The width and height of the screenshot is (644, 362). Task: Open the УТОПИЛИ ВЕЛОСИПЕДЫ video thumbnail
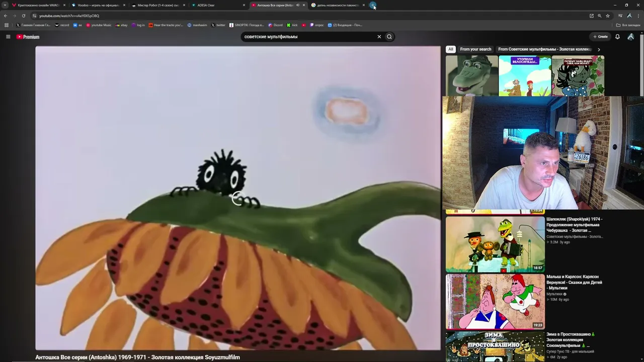[525, 75]
